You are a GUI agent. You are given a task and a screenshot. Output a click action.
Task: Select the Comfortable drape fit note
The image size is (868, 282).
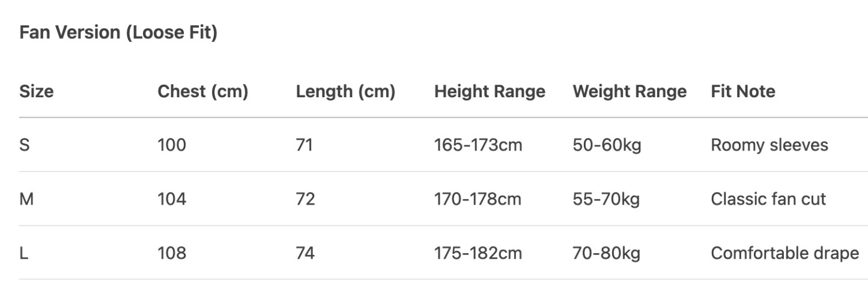[785, 253]
